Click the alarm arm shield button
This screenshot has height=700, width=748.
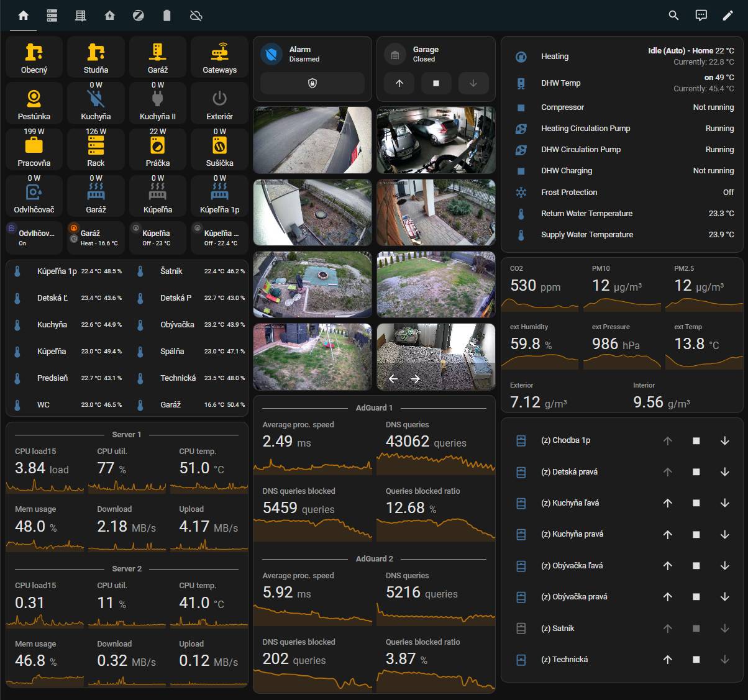click(312, 83)
